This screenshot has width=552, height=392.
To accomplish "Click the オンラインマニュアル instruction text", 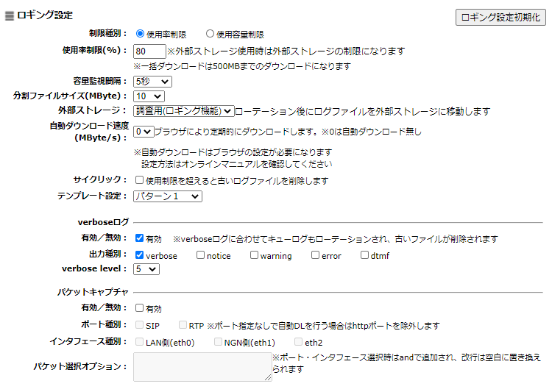I will click(x=236, y=164).
